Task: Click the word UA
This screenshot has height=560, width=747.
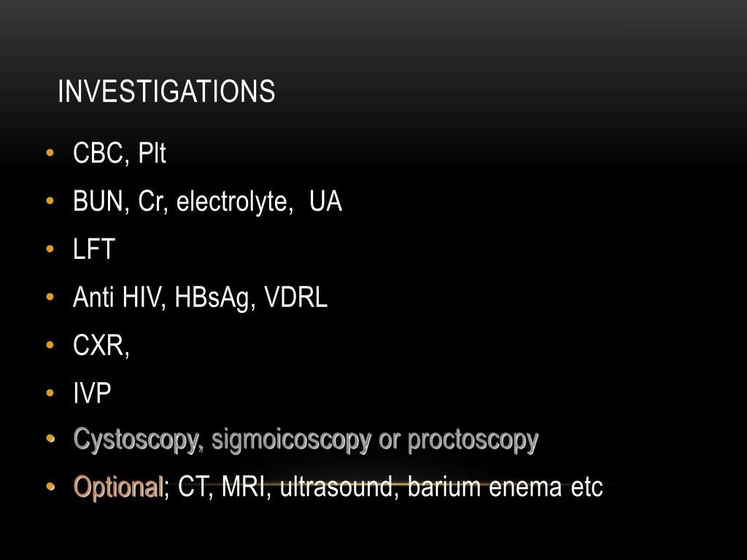Action: pyautogui.click(x=325, y=201)
